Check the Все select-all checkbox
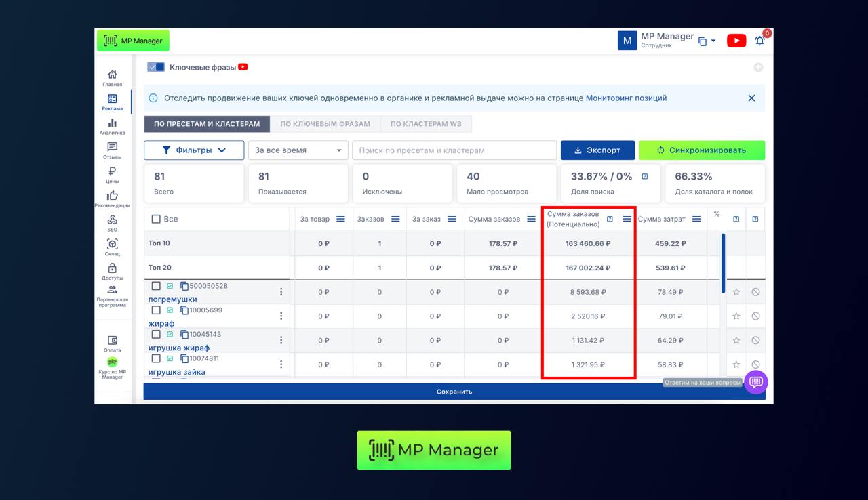 pyautogui.click(x=156, y=219)
